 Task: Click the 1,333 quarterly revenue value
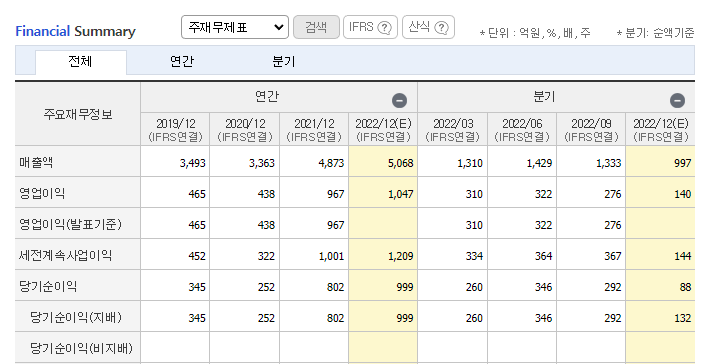point(609,163)
